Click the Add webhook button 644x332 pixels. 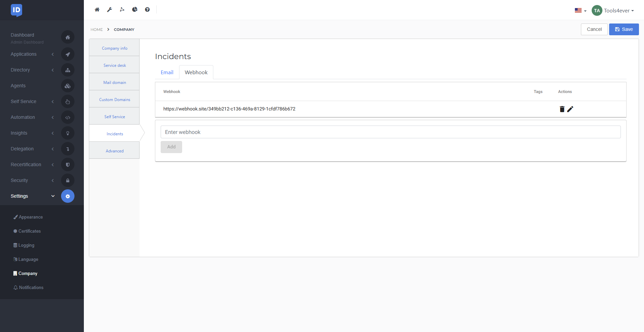click(x=171, y=147)
